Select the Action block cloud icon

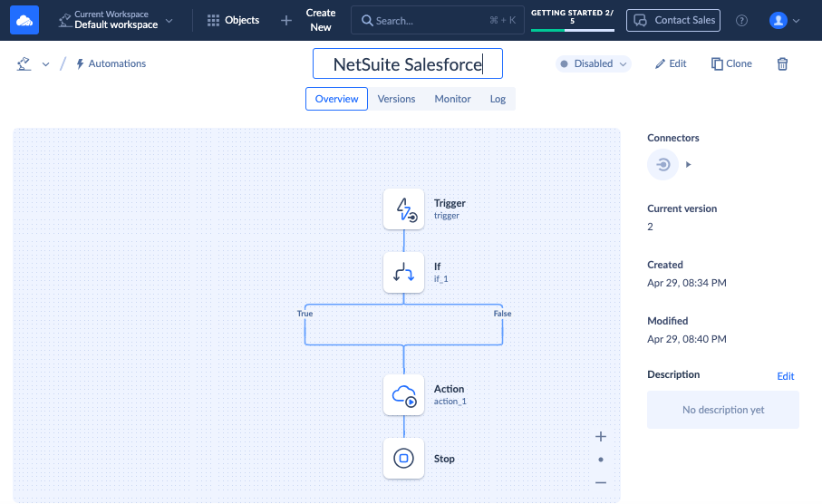click(x=403, y=395)
